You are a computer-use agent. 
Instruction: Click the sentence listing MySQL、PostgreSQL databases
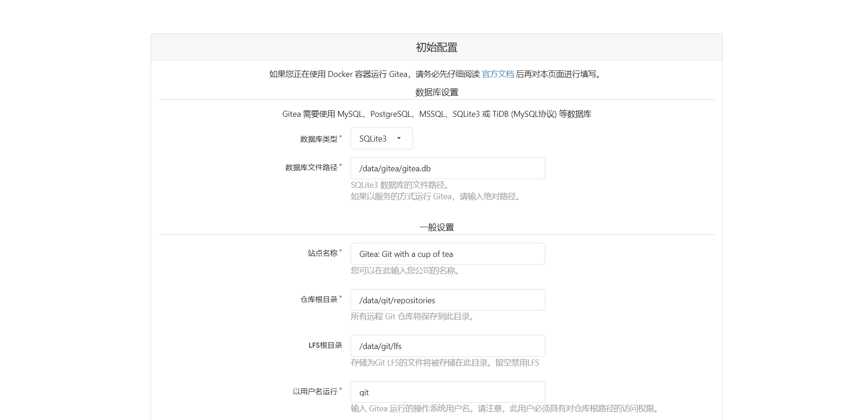point(437,114)
